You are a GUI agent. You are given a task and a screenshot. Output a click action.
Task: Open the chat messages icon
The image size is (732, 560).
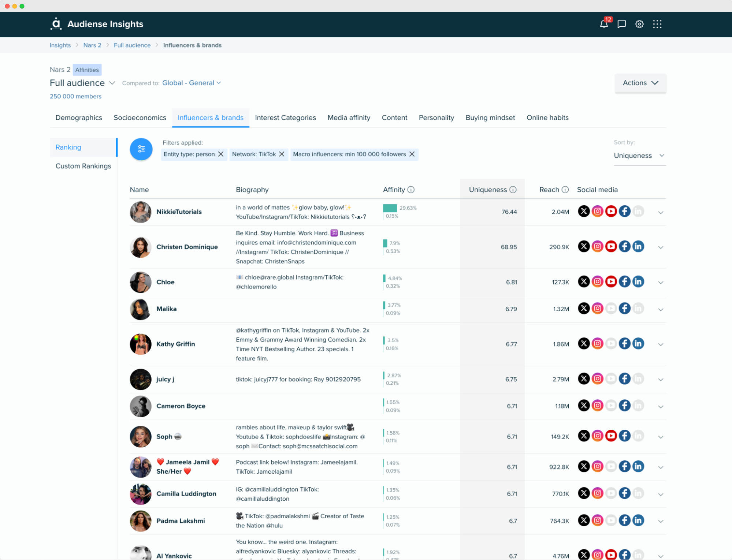pyautogui.click(x=621, y=24)
